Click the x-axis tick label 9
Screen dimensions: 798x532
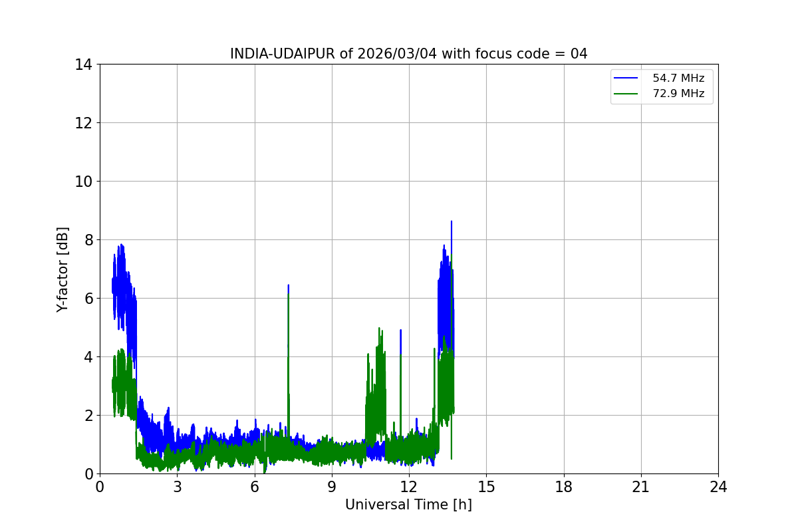pos(332,487)
